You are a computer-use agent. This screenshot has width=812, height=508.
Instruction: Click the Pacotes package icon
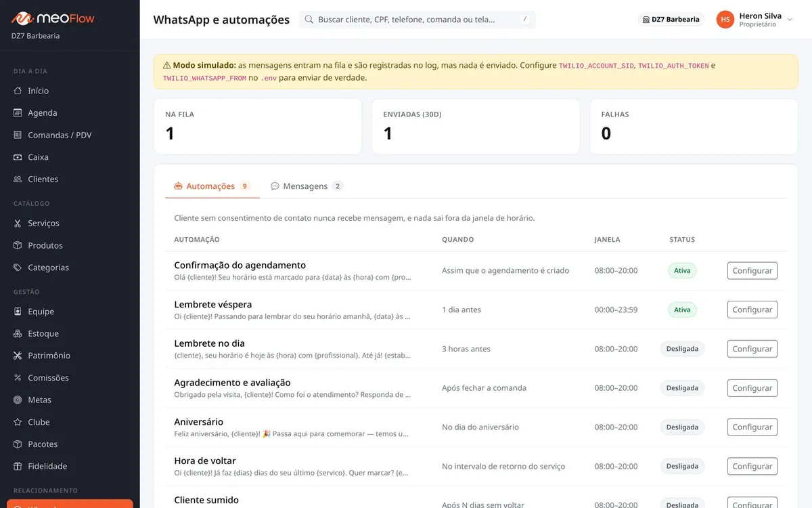18,444
